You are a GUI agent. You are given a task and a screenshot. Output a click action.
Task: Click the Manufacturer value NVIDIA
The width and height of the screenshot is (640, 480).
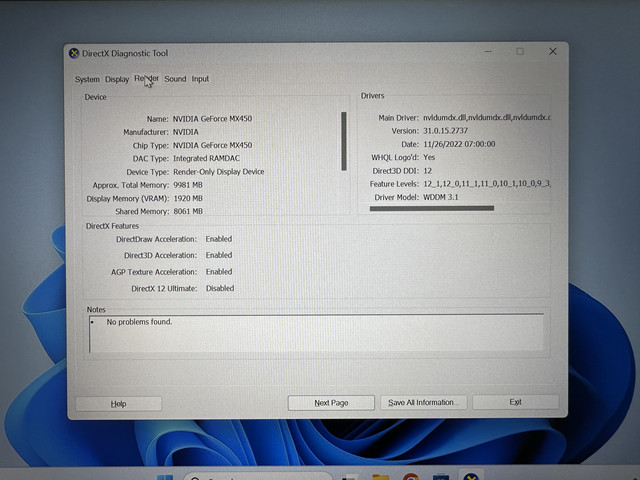coord(186,132)
